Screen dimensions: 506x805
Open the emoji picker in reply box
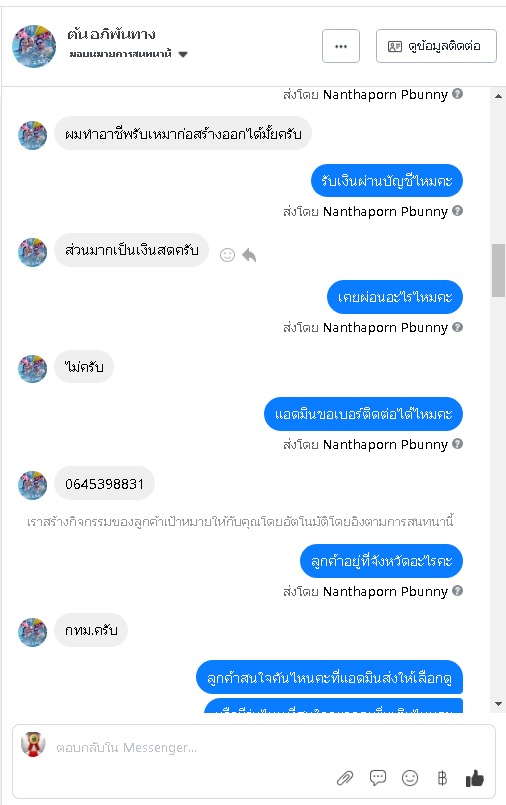tap(410, 778)
